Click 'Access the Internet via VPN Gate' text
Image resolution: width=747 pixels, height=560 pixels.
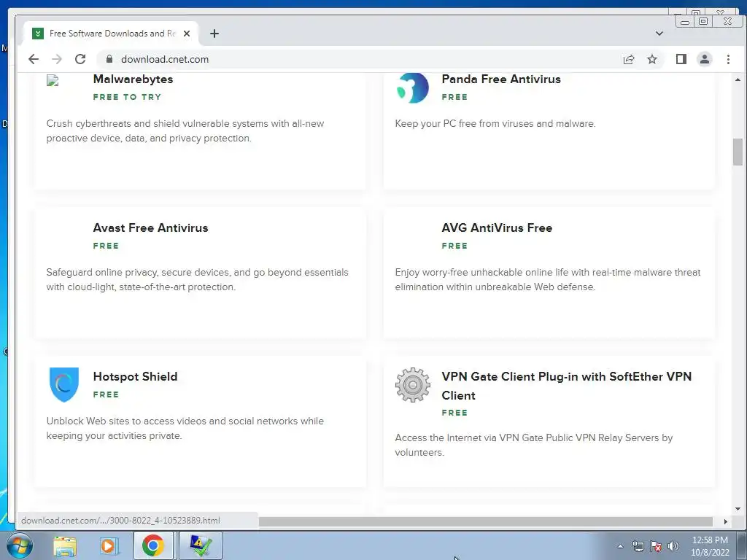(533, 445)
